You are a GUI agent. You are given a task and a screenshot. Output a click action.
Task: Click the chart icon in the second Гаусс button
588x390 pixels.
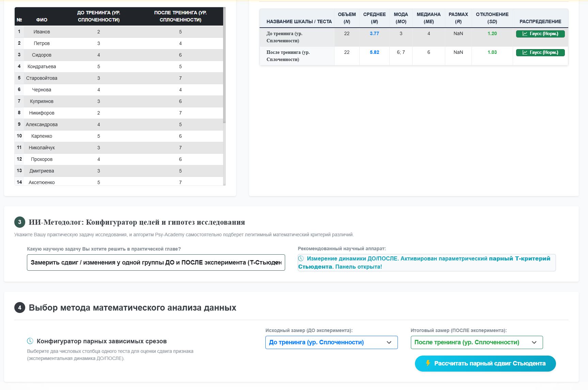(525, 52)
